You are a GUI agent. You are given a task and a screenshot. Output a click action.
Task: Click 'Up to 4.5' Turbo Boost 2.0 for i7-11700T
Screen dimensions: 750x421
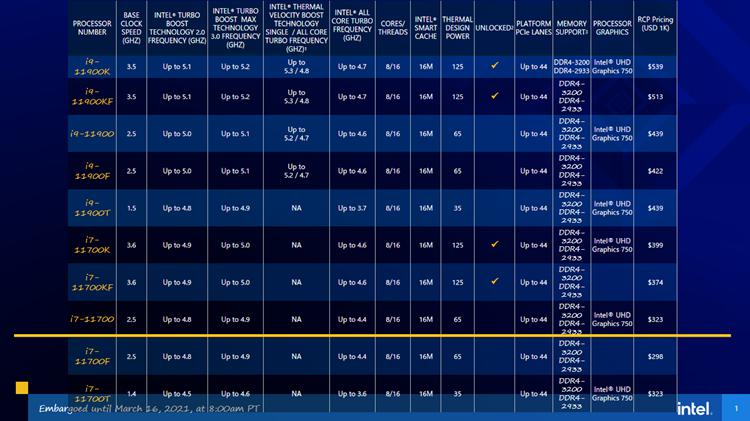[x=177, y=394]
